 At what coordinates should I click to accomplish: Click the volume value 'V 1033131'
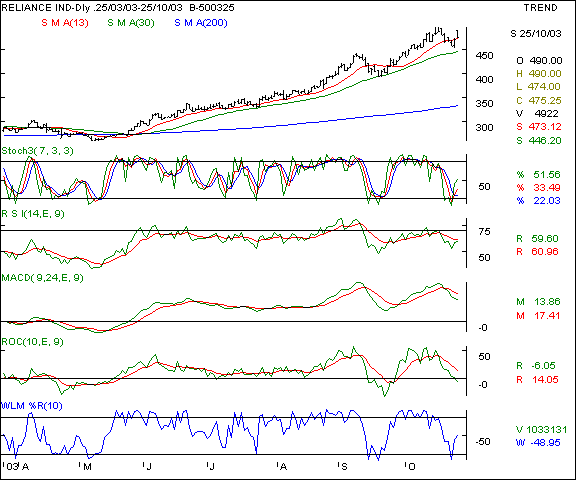pos(541,430)
